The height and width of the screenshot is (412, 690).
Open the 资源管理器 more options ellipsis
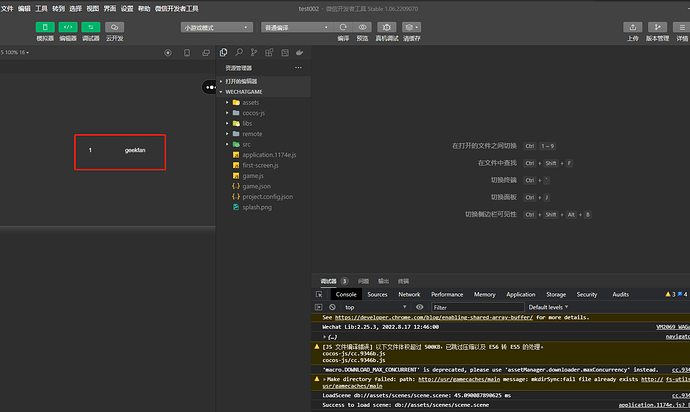coord(298,68)
